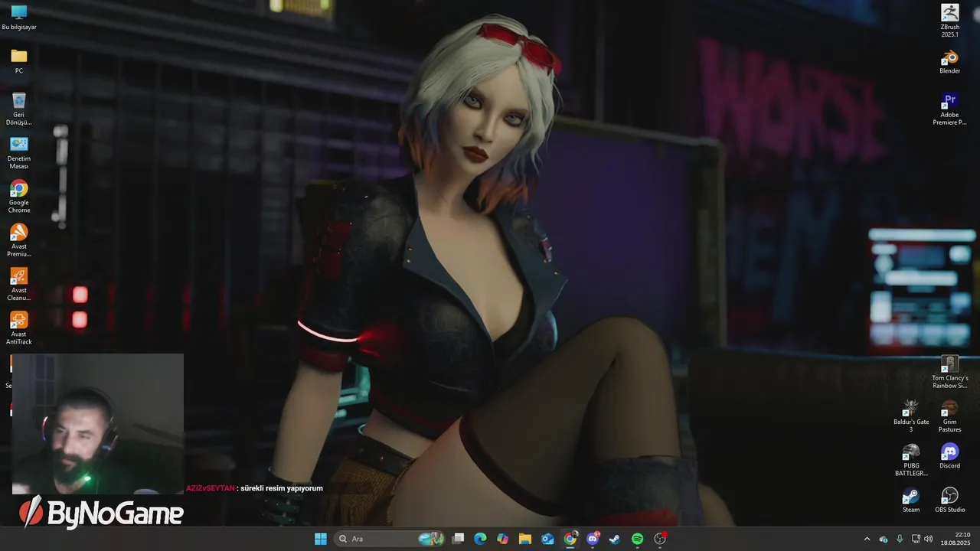The image size is (980, 551).
Task: Expand the hidden system tray icons
Action: [x=867, y=539]
